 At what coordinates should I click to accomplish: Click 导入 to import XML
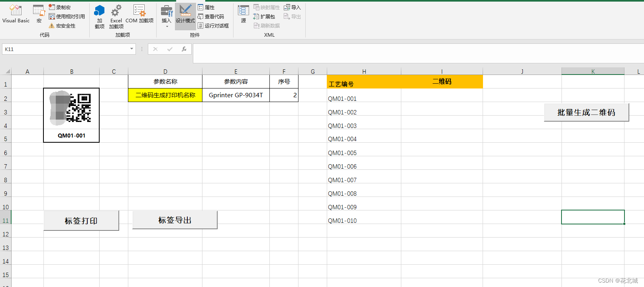click(292, 7)
